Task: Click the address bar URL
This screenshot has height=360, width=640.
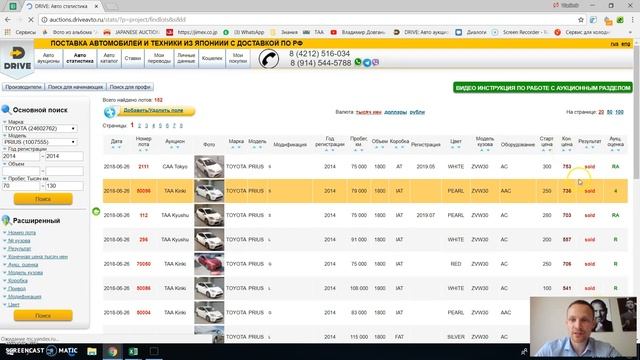Action: [118, 20]
